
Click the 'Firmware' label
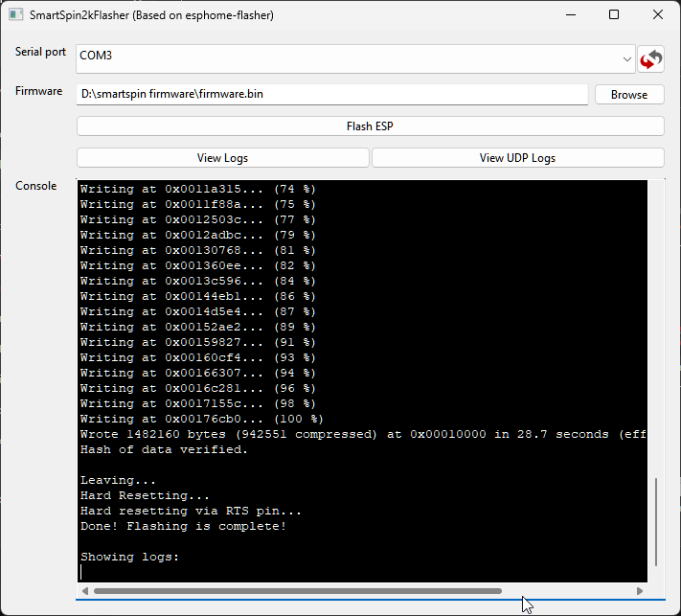coord(38,91)
